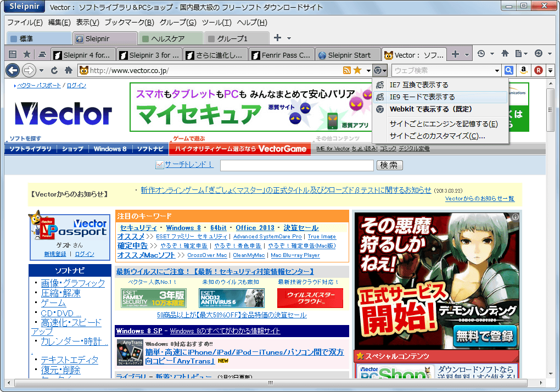Screen dimensions: 560x392
Task: Open the new tab options dropdown arrow
Action: pyautogui.click(x=467, y=54)
